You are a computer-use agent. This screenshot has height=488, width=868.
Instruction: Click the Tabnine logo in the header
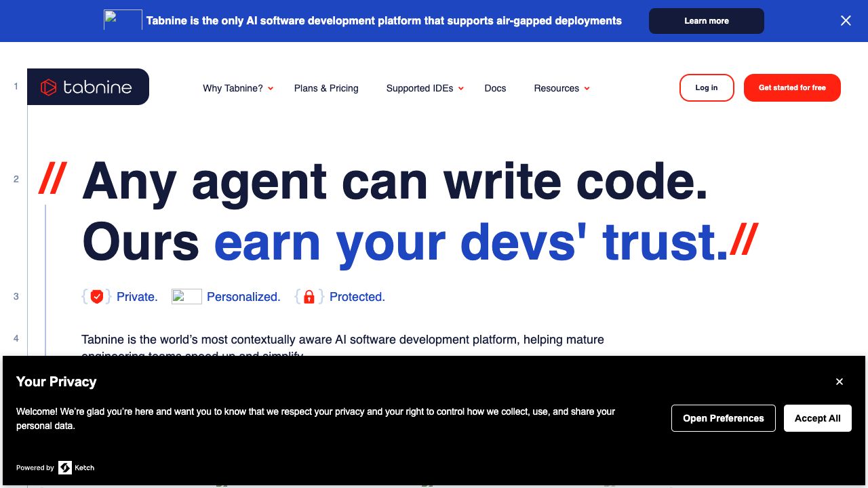click(x=87, y=87)
